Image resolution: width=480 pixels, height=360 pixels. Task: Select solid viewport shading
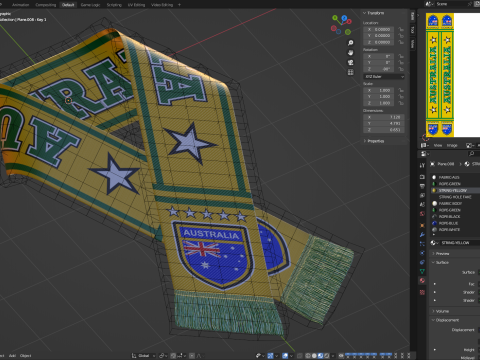click(314, 356)
